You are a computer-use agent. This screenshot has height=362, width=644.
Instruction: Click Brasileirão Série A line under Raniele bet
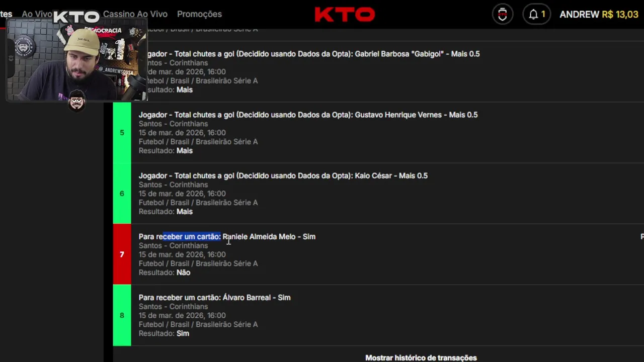point(198,263)
